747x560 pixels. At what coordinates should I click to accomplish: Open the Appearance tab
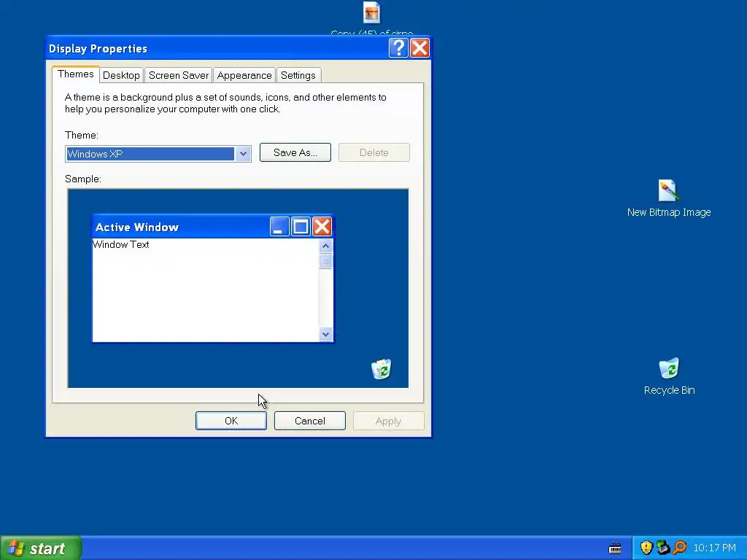[244, 75]
